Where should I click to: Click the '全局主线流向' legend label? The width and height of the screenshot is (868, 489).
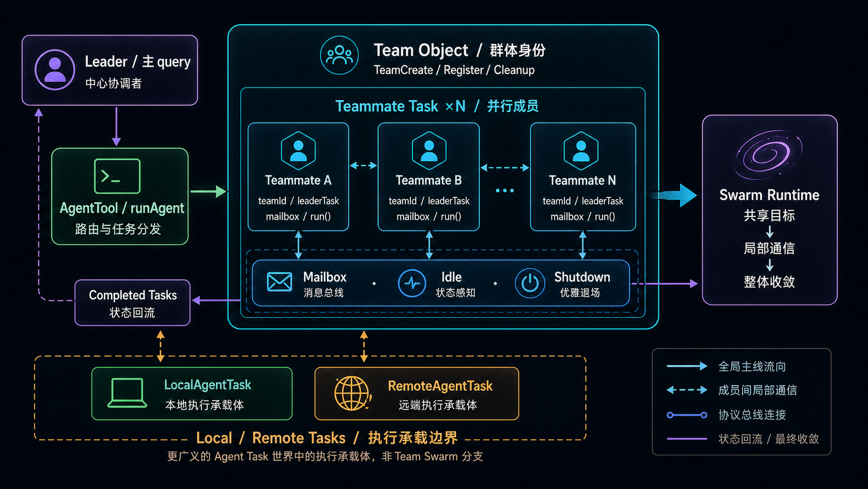click(x=752, y=366)
